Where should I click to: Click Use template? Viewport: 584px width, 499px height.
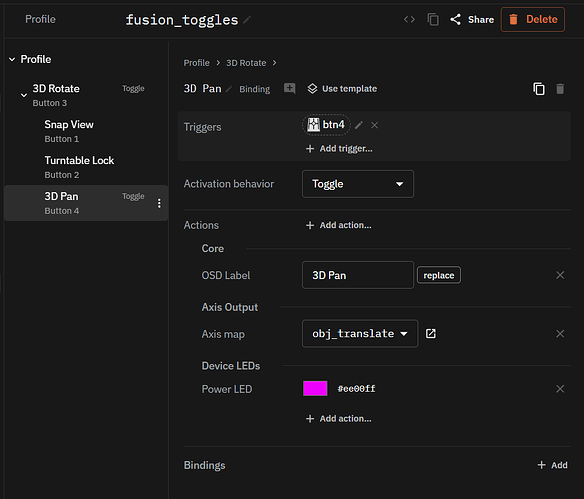(x=342, y=89)
